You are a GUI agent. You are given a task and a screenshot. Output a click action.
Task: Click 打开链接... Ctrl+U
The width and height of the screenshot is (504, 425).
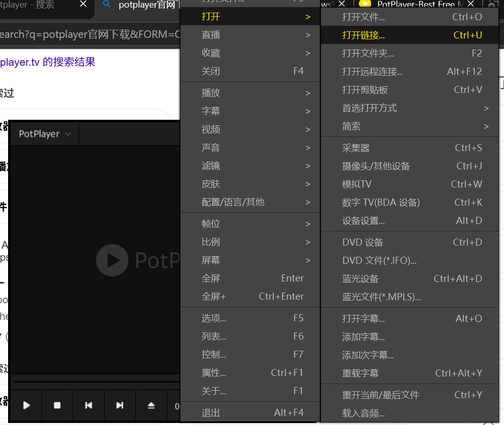410,35
